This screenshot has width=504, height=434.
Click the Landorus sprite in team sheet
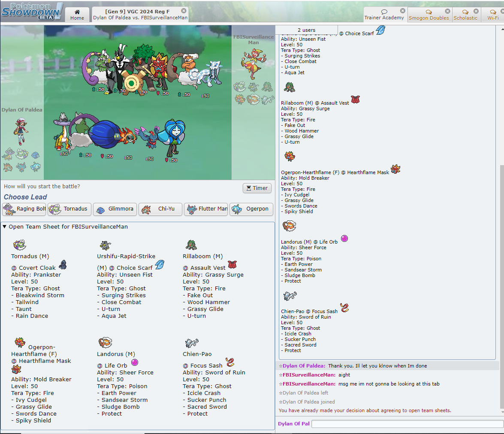pos(106,343)
